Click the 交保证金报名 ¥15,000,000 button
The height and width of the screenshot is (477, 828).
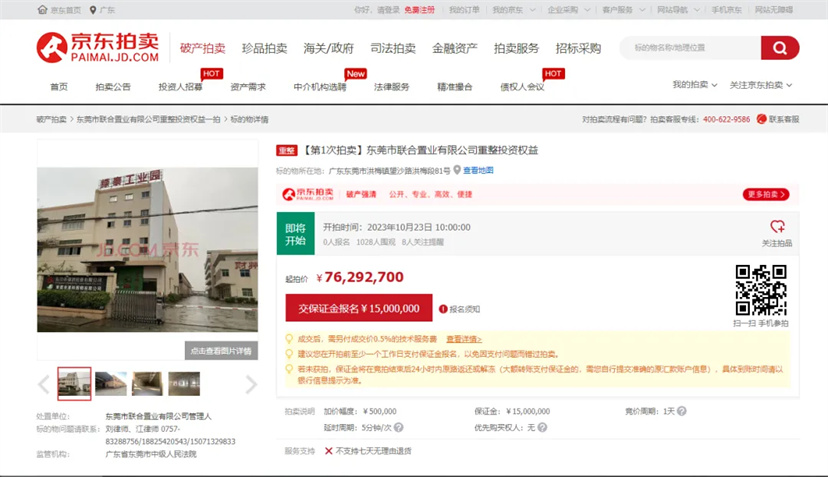click(x=359, y=308)
